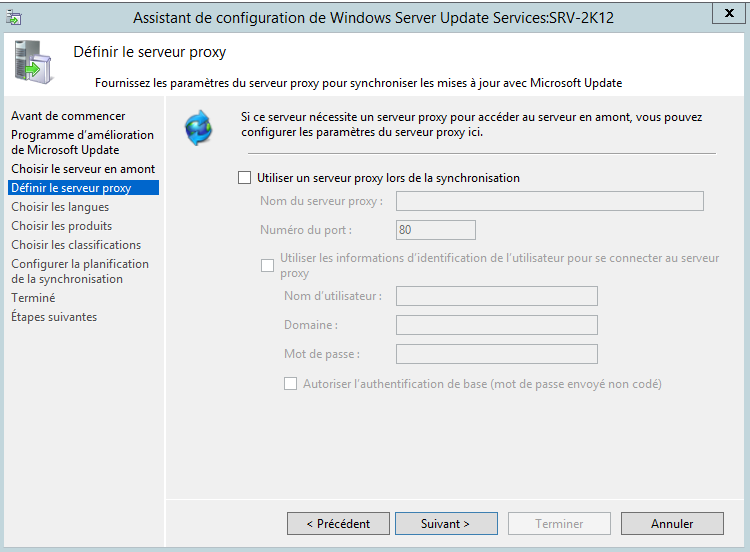
Task: Select 'Choisir le serveur en amont' step
Action: click(83, 169)
